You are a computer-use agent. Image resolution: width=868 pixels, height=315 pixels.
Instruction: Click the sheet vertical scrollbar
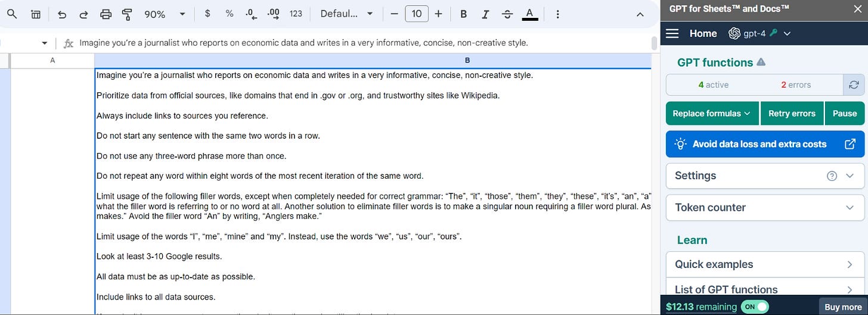coord(654,43)
